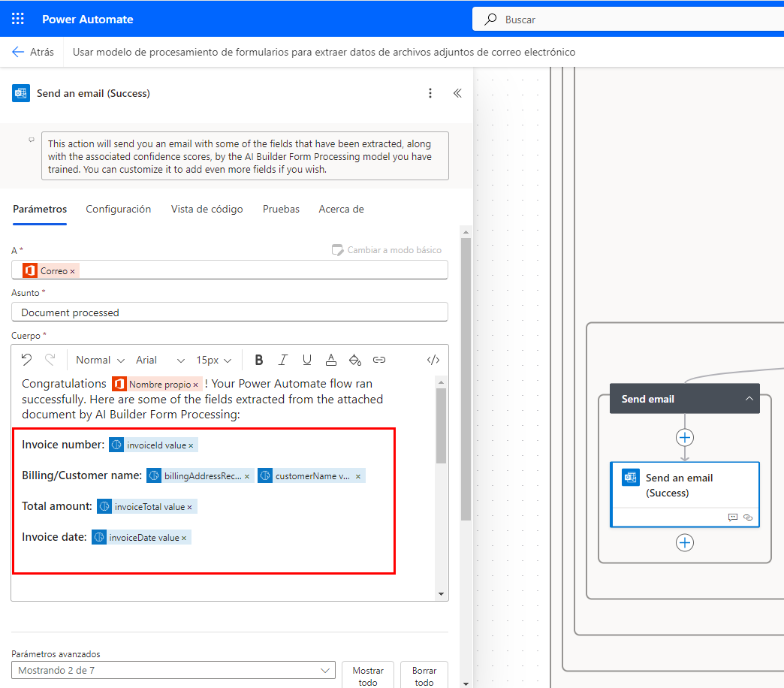Open the Mostrando 2 de 7 dropdown
This screenshot has height=688, width=784.
point(173,671)
